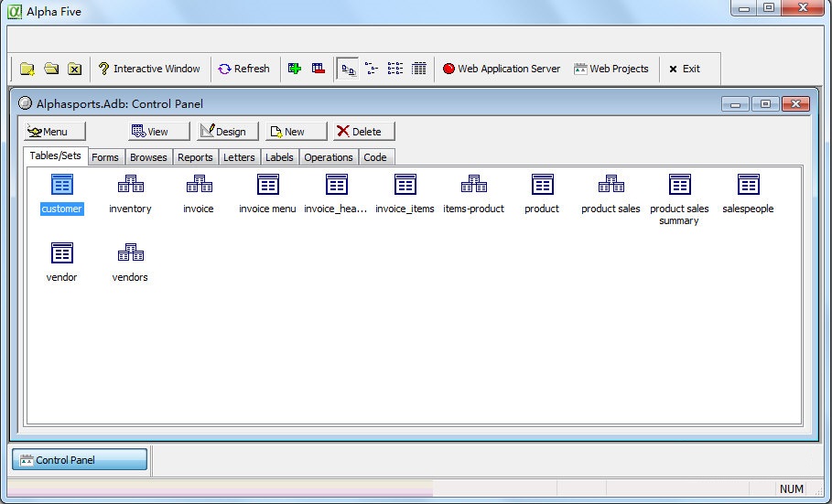Switch to the Reports tab

click(195, 157)
